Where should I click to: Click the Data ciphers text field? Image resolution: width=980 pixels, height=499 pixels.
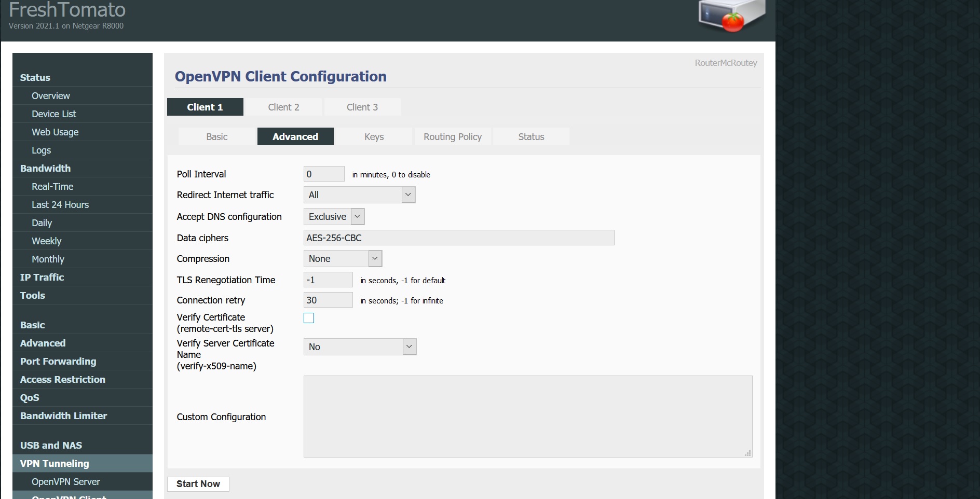459,238
